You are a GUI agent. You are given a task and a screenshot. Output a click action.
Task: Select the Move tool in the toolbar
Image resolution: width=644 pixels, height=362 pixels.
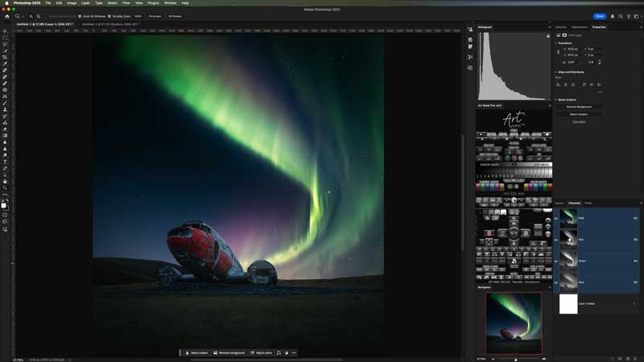(x=5, y=31)
